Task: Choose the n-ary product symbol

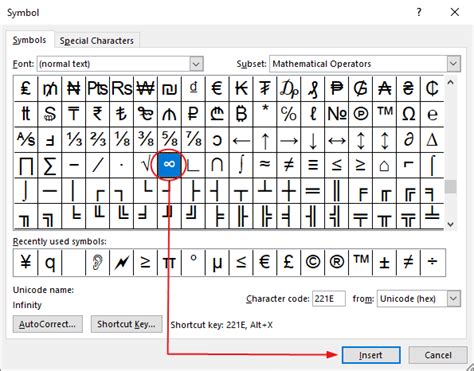Action: point(26,165)
